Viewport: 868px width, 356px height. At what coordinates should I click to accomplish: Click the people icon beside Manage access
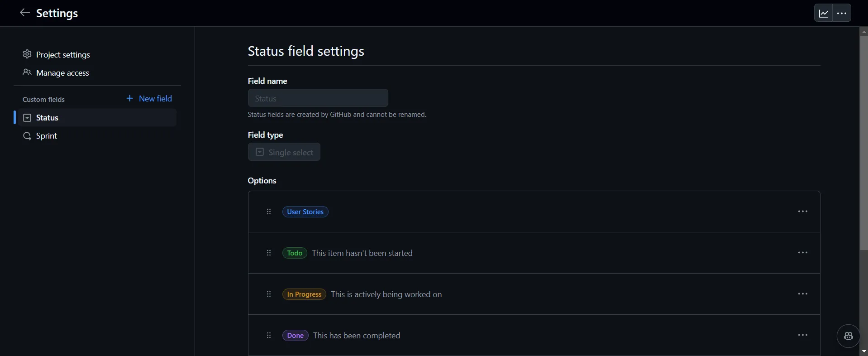click(x=27, y=72)
